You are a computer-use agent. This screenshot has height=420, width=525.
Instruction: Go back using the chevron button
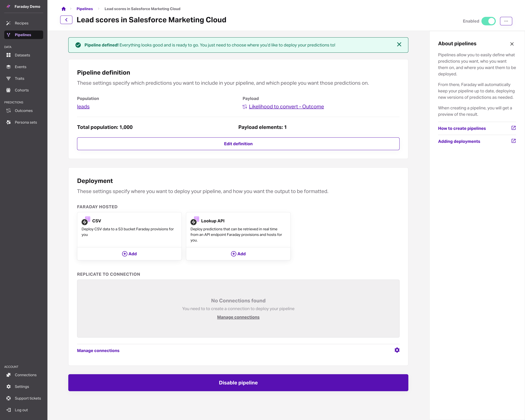(x=66, y=20)
